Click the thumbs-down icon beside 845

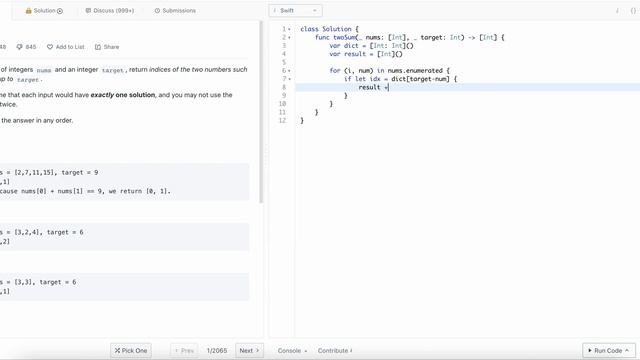19,47
